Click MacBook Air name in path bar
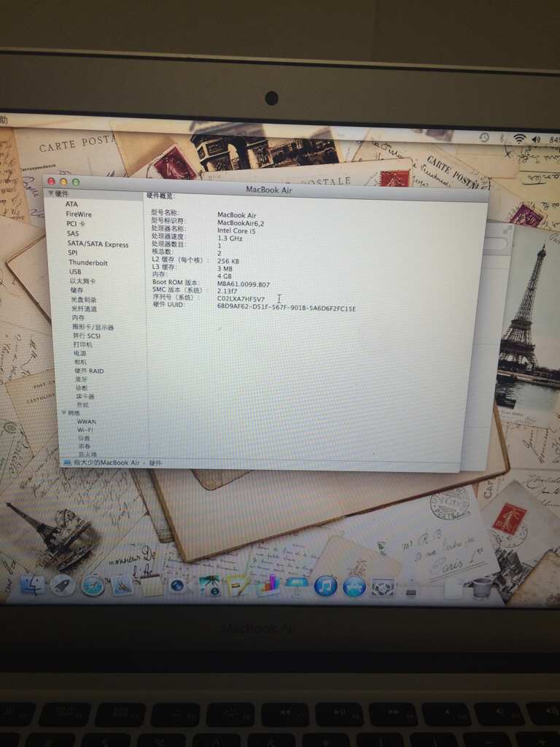The width and height of the screenshot is (560, 747). (x=106, y=462)
